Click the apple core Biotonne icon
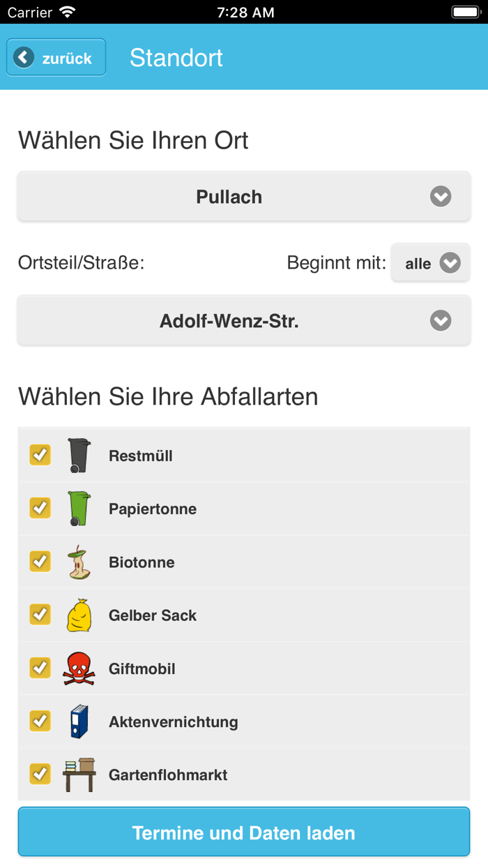Image resolution: width=488 pixels, height=868 pixels. (x=79, y=561)
